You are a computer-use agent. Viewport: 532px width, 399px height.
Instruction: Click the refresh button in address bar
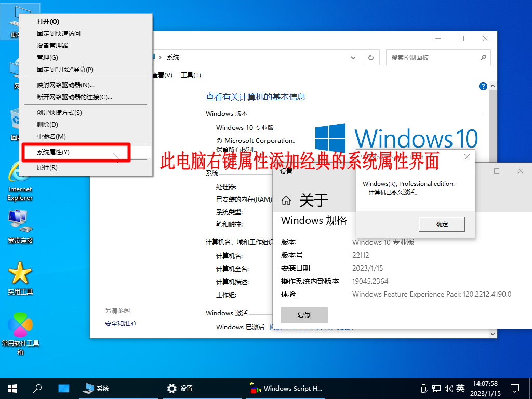371,57
